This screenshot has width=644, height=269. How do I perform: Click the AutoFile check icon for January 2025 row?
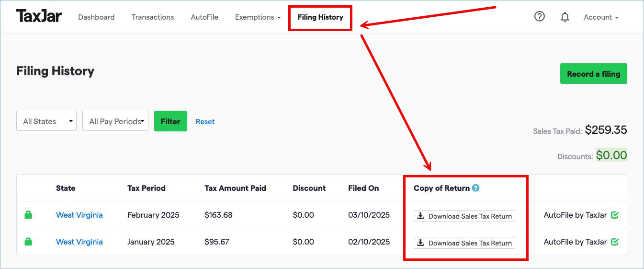(615, 242)
